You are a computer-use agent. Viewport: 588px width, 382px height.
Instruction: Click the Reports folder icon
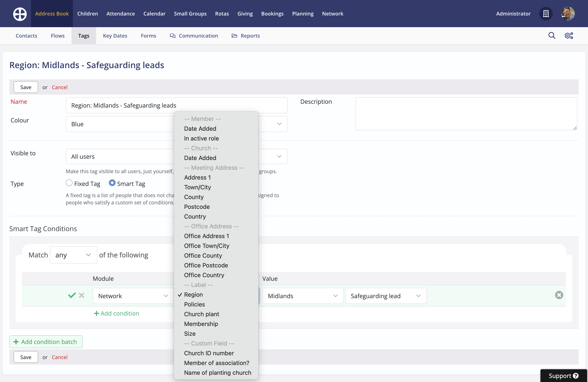coord(234,36)
